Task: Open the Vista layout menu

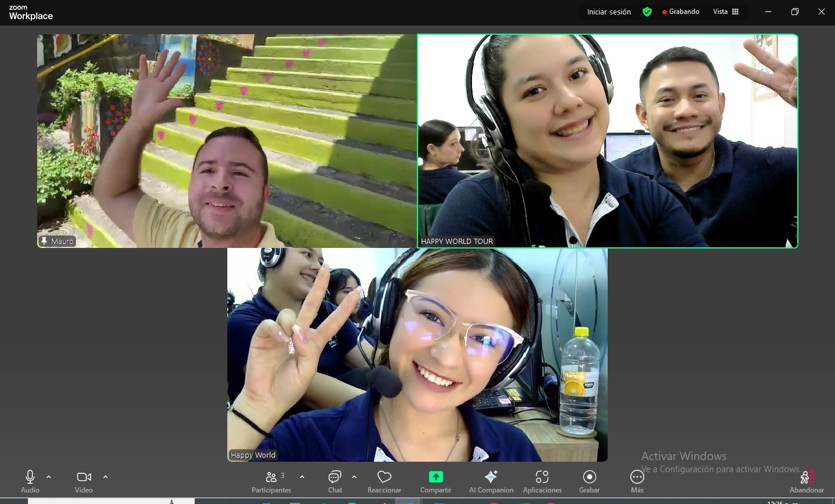Action: click(726, 12)
